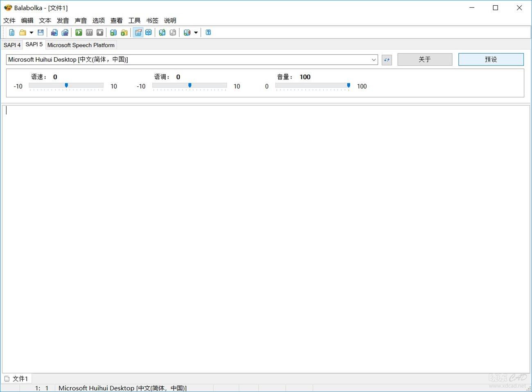Screen dimensions: 532x392
Task: Select the SAPI 5 tab
Action: tap(34, 44)
